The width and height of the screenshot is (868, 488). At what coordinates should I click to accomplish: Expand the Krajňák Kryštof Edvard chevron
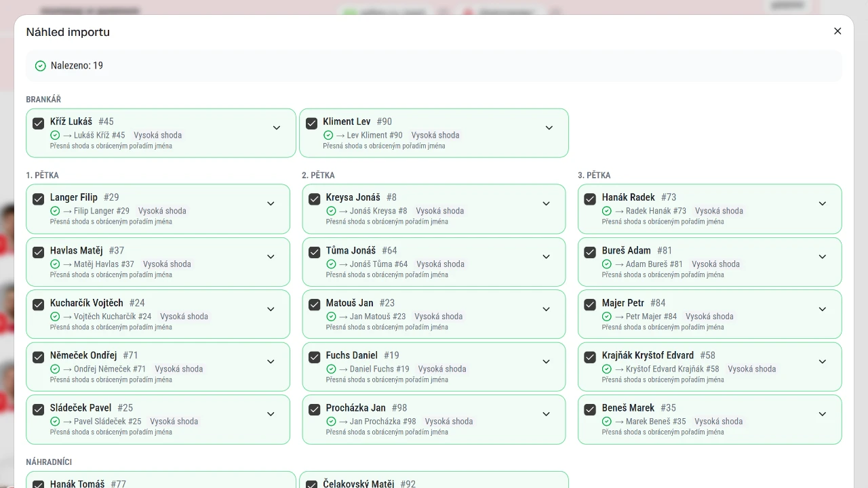tap(823, 361)
